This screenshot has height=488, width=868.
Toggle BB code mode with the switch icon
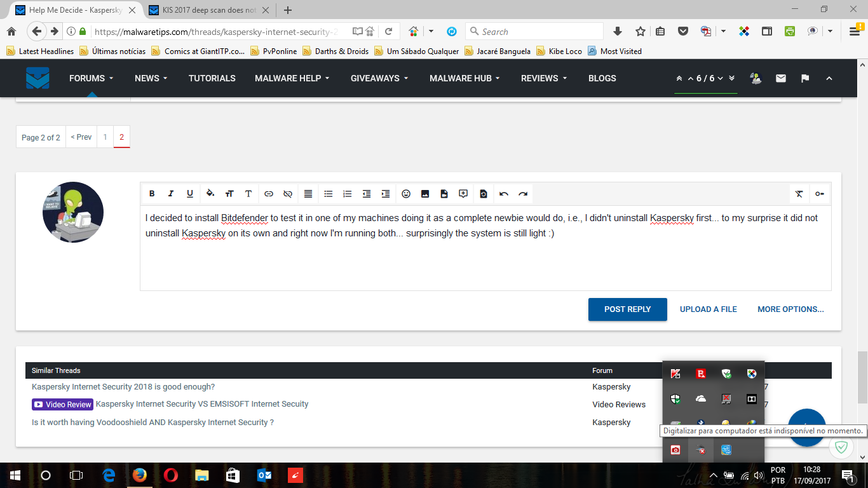(x=820, y=194)
